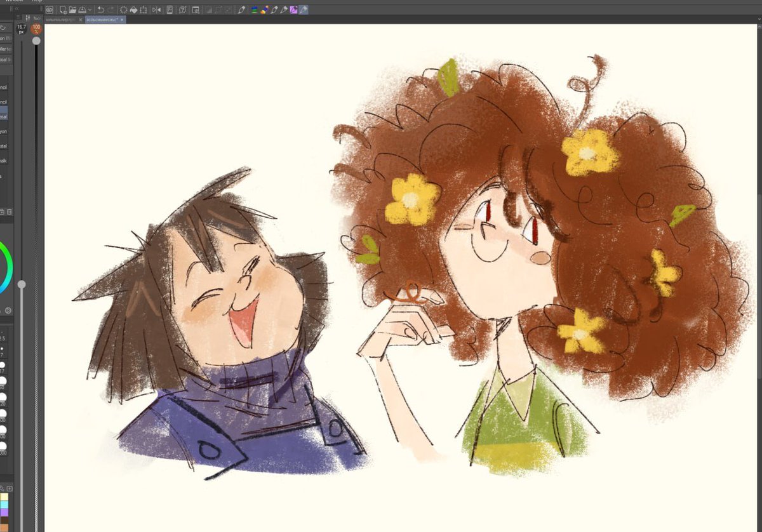Viewport: 762px width, 532px height.
Task: Click the Redo arrow icon
Action: click(x=111, y=10)
